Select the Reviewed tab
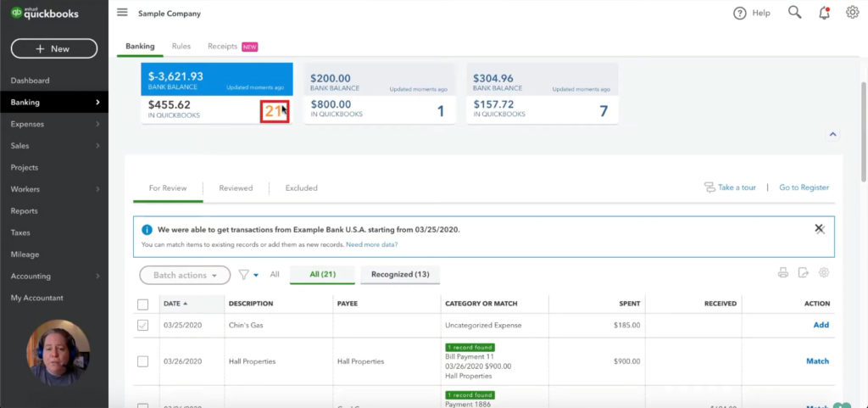The height and width of the screenshot is (408, 868). pyautogui.click(x=236, y=188)
